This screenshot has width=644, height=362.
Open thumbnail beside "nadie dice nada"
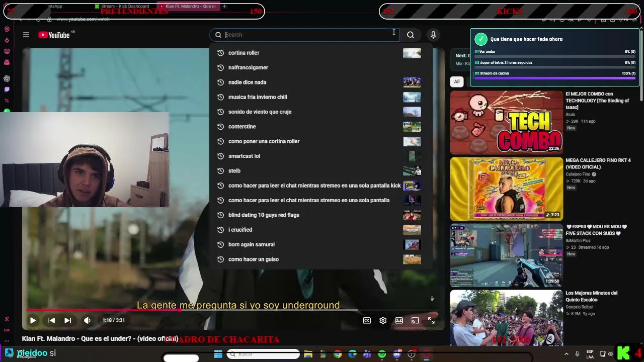pyautogui.click(x=412, y=82)
